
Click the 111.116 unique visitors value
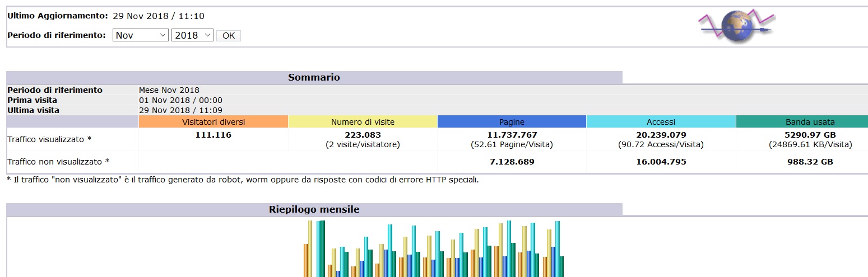pyautogui.click(x=213, y=135)
